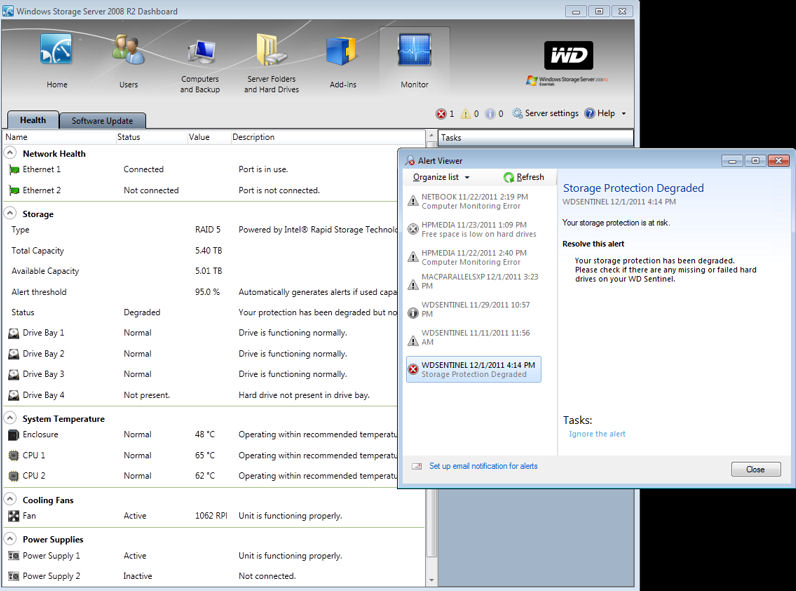Select HPMEDIA Free space is low alert
796x591 pixels.
pos(474,229)
